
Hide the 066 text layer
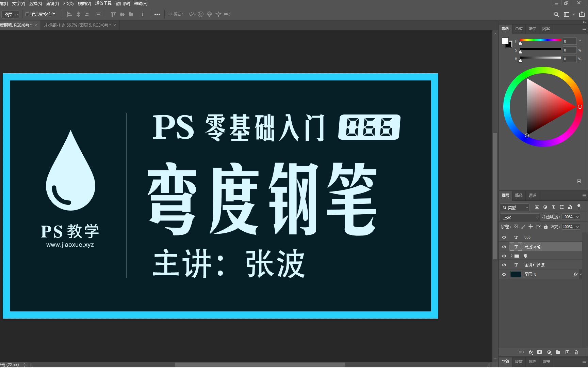[504, 237]
